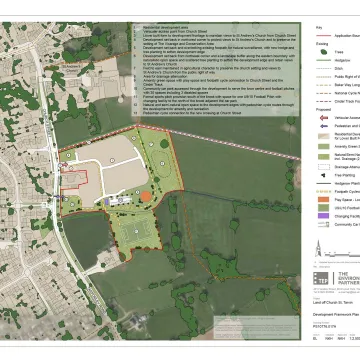Click the church spire north arrow
Screen dimensions: 360x360
pos(318,248)
